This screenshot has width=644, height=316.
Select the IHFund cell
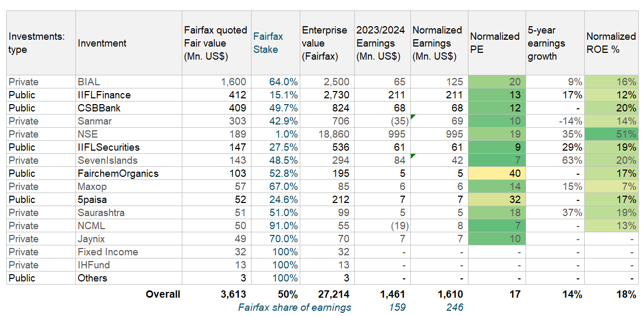(128, 265)
